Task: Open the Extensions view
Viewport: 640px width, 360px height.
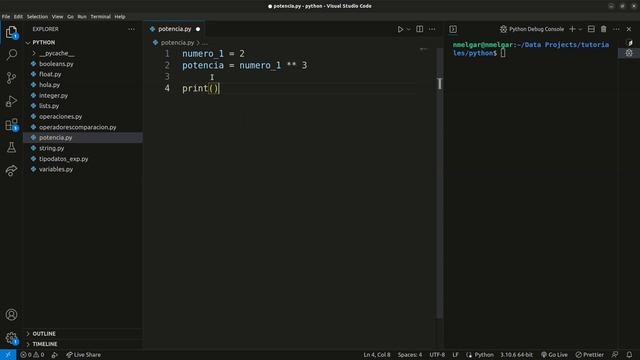Action: [11, 124]
